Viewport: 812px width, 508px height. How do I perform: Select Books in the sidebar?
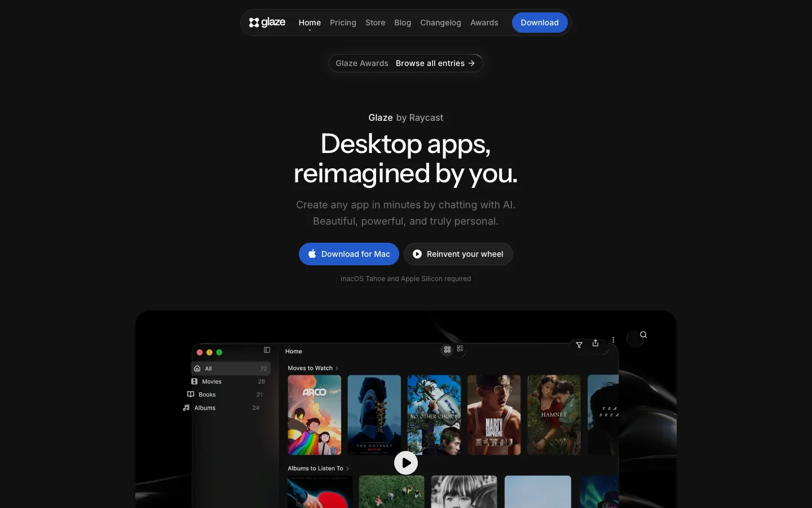tap(226, 395)
